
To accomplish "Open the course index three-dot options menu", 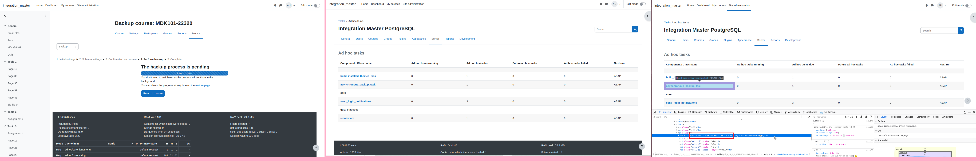I will pos(45,16).
